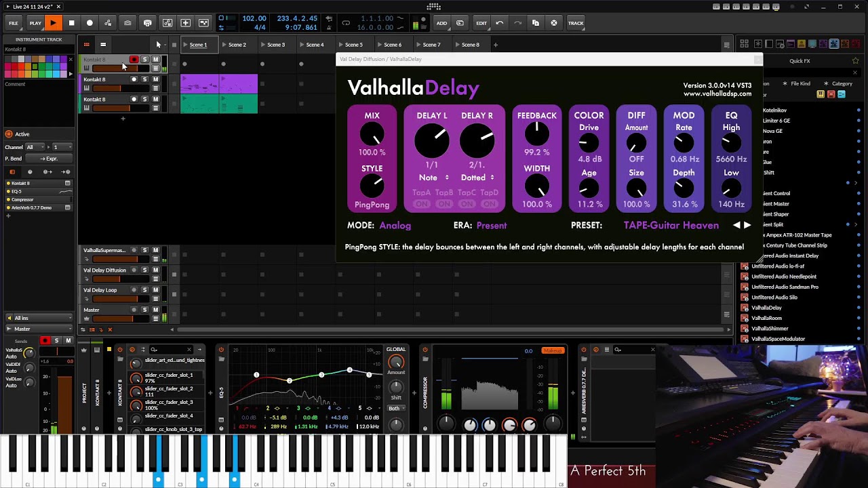The image size is (868, 488).
Task: Click the Undo arrow icon
Action: (x=500, y=23)
